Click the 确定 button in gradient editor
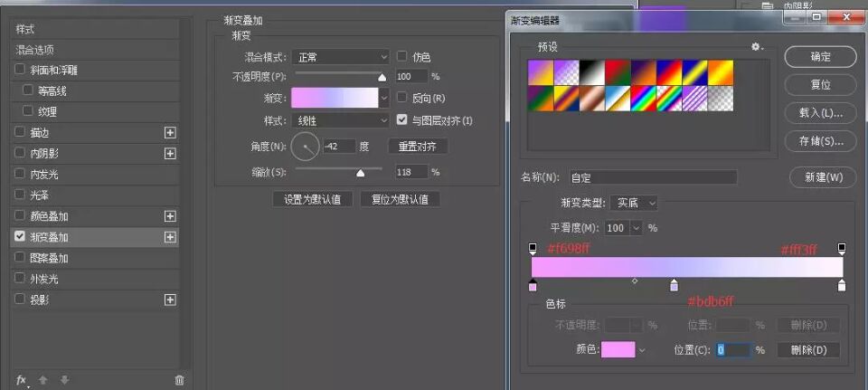Screen dimensions: 868x390 point(820,57)
